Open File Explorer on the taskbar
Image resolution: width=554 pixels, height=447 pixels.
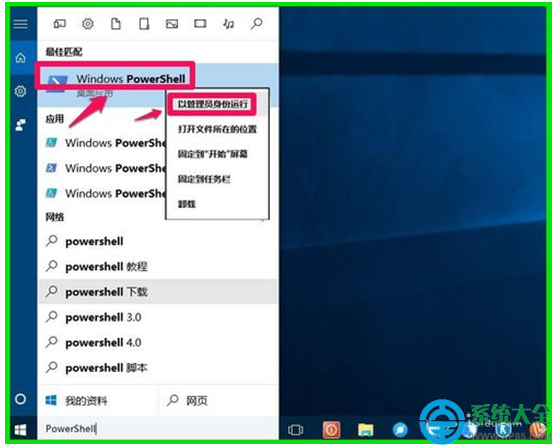tap(366, 430)
